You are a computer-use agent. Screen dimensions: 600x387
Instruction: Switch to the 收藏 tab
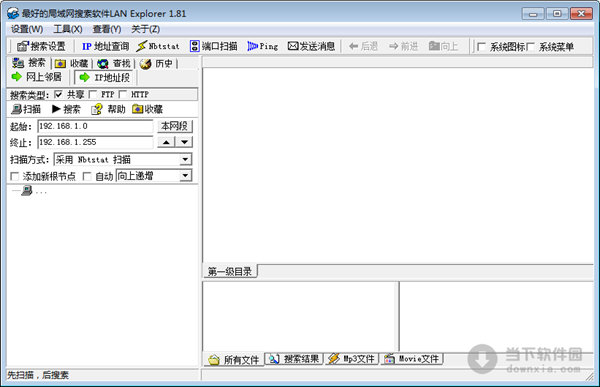(72, 63)
